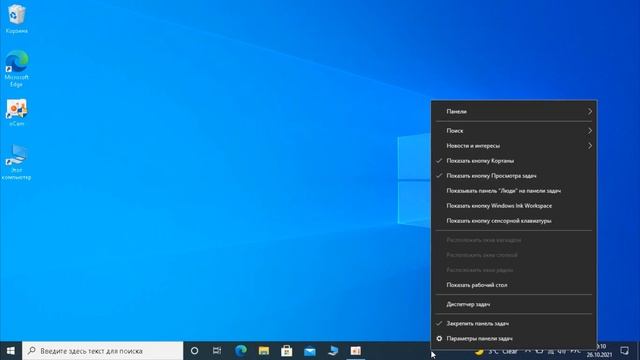640x360 pixels.
Task: Click the weather widget in the taskbar
Action: point(496,351)
